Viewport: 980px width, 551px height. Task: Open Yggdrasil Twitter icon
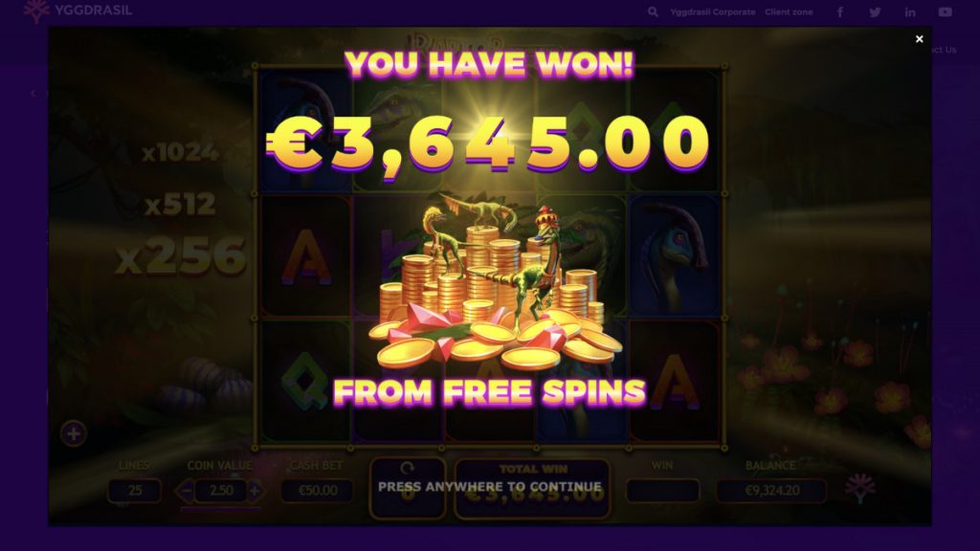pos(875,11)
